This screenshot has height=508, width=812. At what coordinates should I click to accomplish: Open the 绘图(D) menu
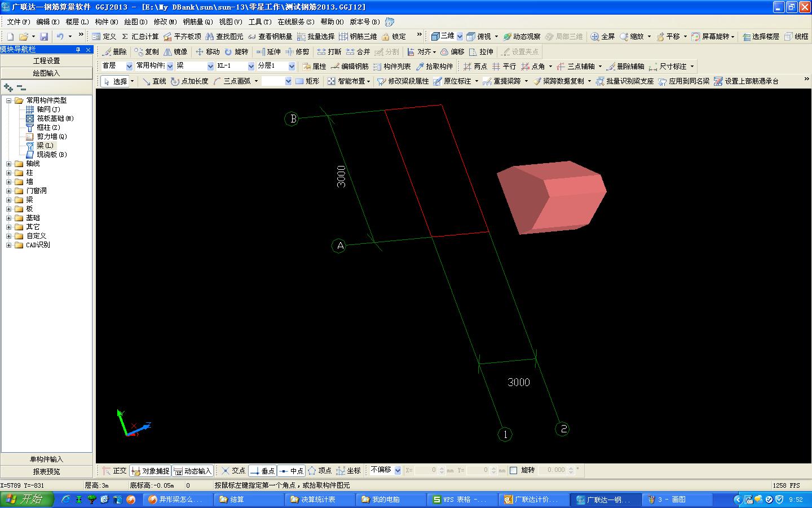[x=135, y=21]
